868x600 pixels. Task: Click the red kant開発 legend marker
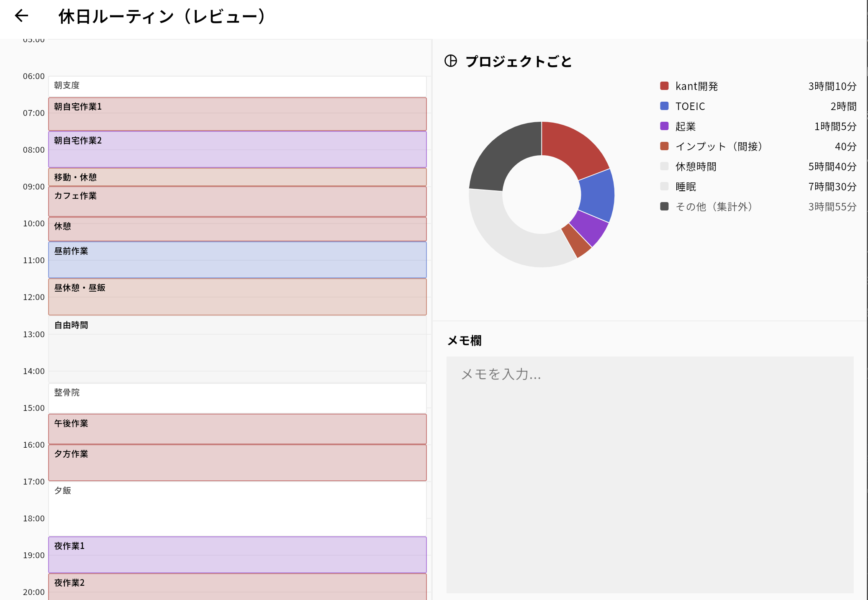(x=665, y=86)
